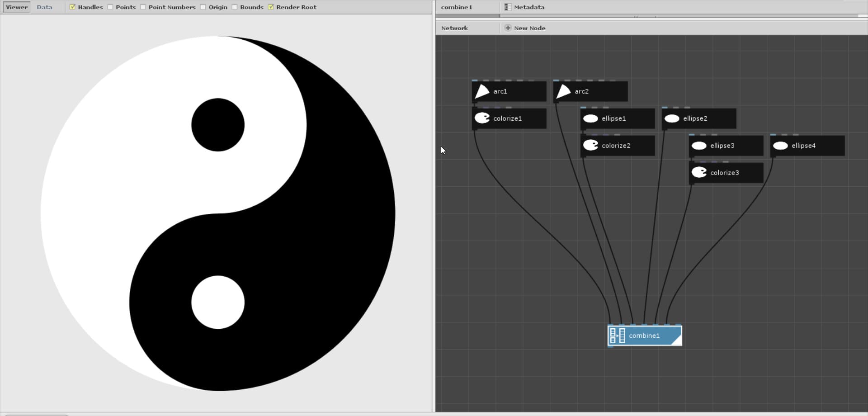Switch to the Data tab
The width and height of the screenshot is (868, 416).
(44, 7)
